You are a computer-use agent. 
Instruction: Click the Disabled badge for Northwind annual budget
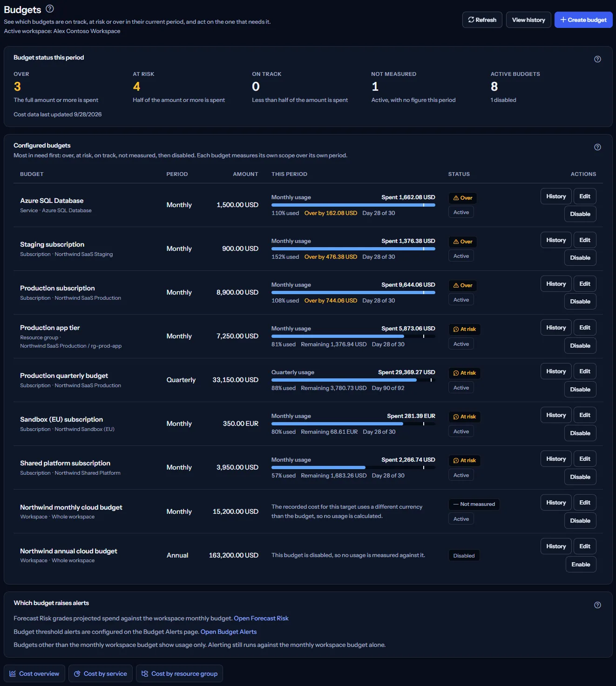tap(464, 556)
